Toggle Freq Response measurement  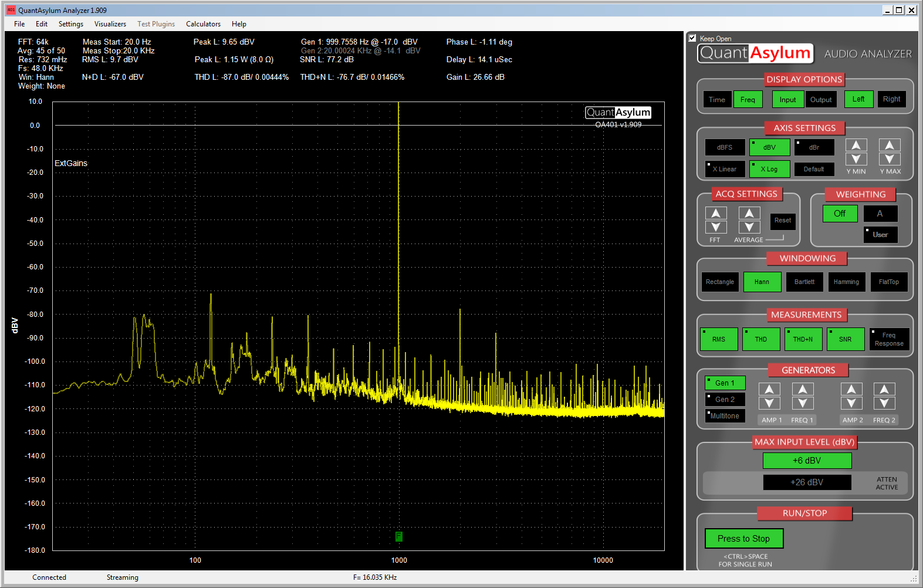pyautogui.click(x=889, y=339)
